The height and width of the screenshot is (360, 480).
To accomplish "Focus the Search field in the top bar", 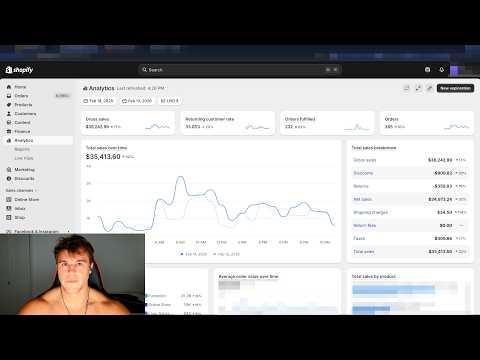I will (x=240, y=70).
